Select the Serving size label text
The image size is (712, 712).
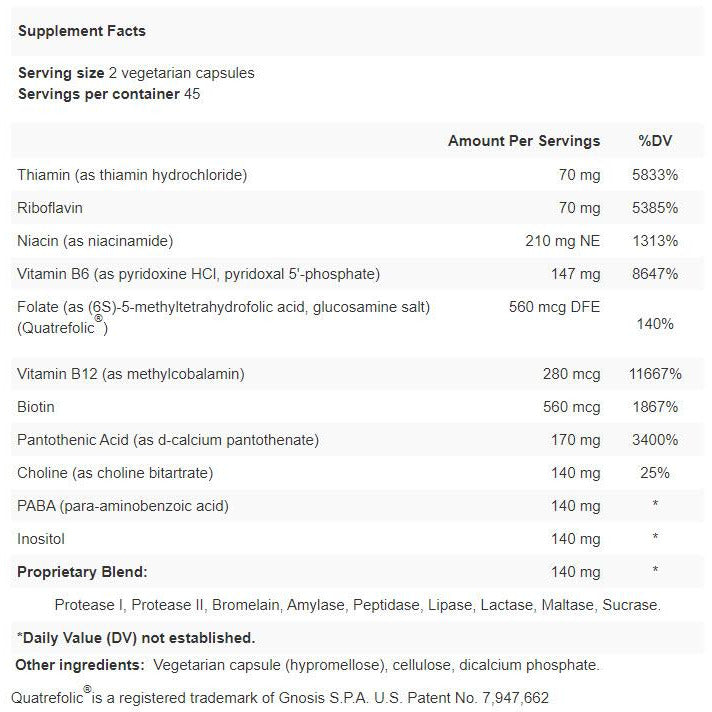[61, 73]
